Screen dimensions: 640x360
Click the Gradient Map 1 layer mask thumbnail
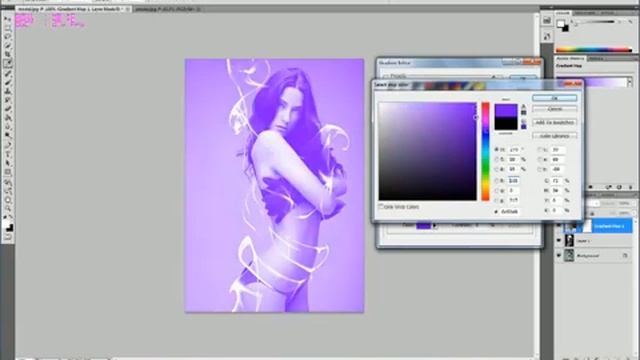pos(587,226)
